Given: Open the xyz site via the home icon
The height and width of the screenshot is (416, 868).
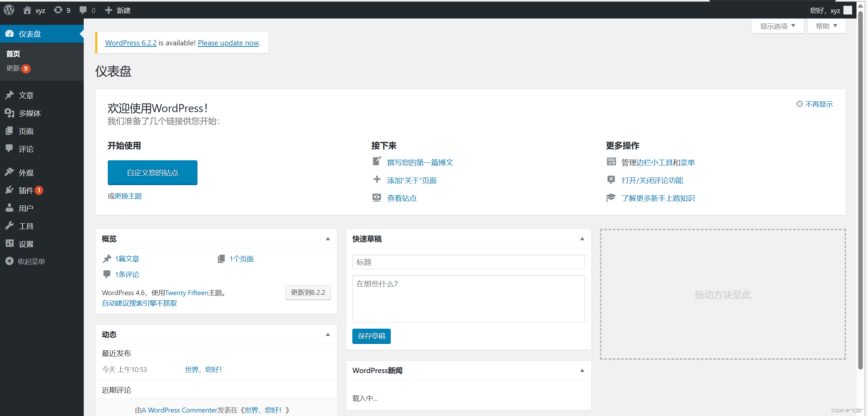Looking at the screenshot, I should coord(27,10).
